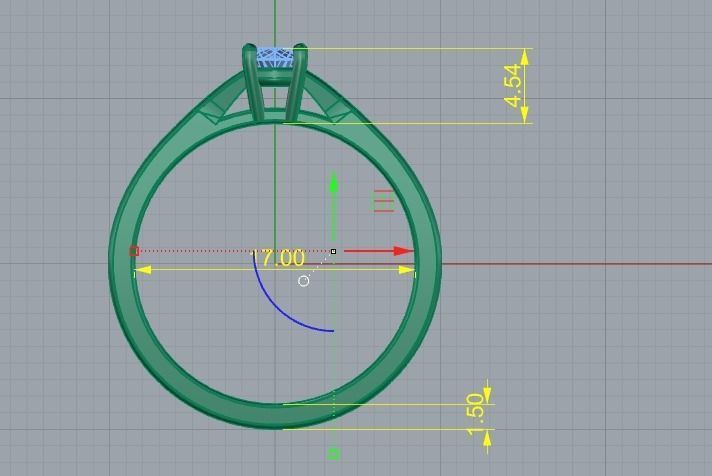Image resolution: width=712 pixels, height=476 pixels.
Task: Click the red X-axis gumball move arrow
Action: tap(378, 251)
